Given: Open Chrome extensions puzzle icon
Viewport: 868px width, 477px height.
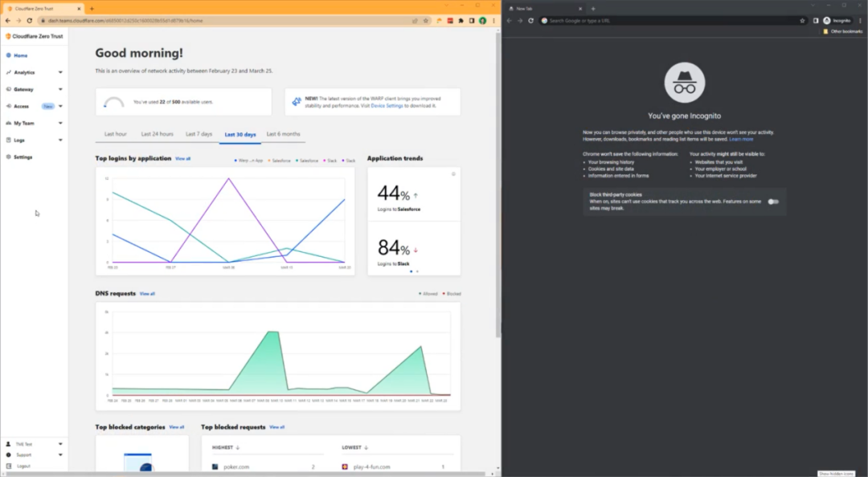Looking at the screenshot, I should click(461, 20).
